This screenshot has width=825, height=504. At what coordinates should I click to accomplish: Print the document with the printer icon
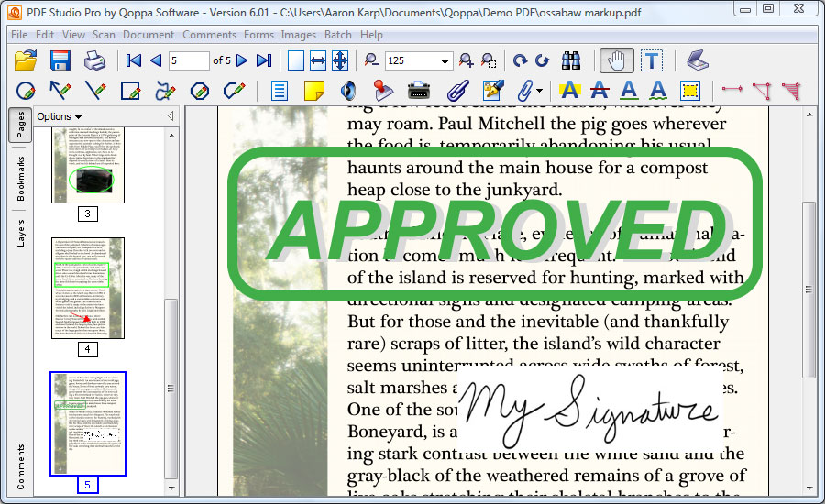point(94,60)
